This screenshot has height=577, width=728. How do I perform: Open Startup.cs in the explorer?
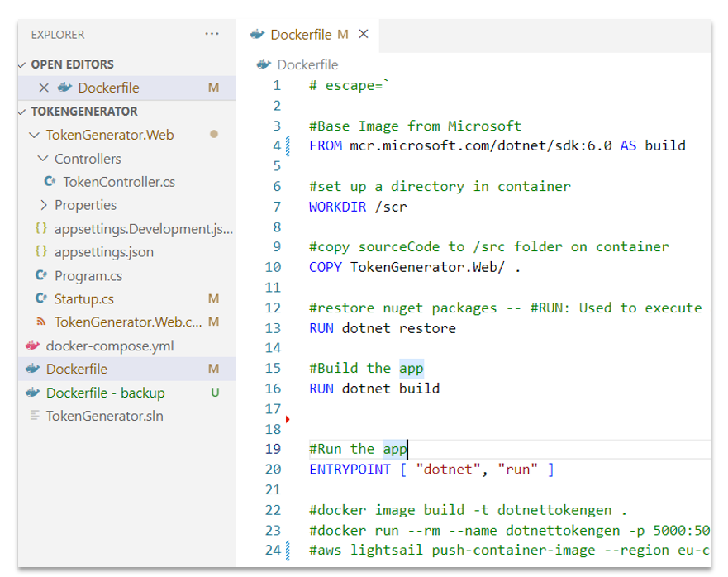click(x=83, y=298)
